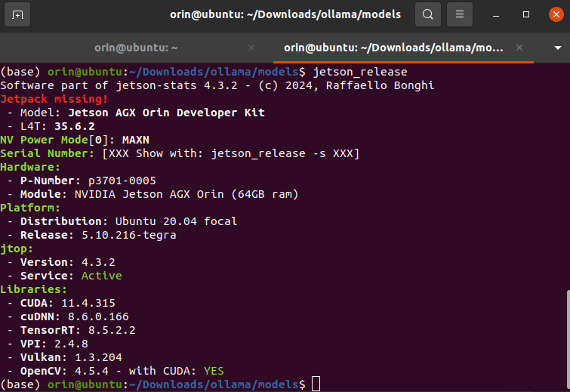570x392 pixels.
Task: Click the CUDA version '11.4.315'
Action: pyautogui.click(x=88, y=303)
